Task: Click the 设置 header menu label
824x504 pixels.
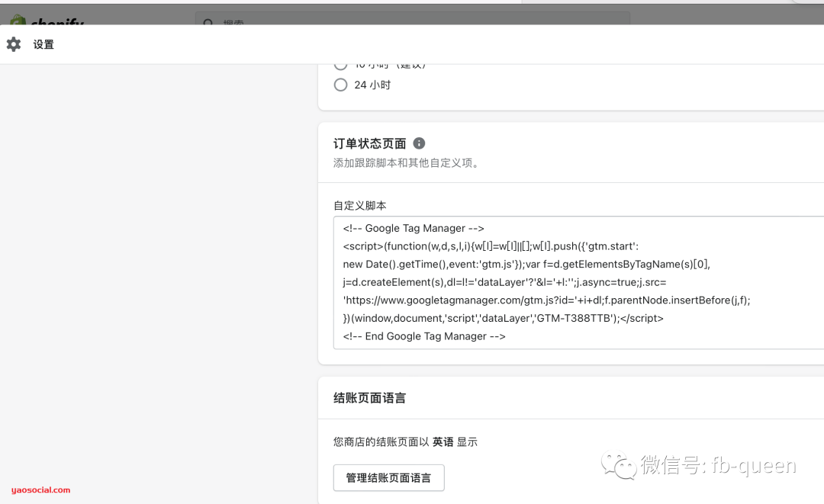Action: pyautogui.click(x=43, y=44)
